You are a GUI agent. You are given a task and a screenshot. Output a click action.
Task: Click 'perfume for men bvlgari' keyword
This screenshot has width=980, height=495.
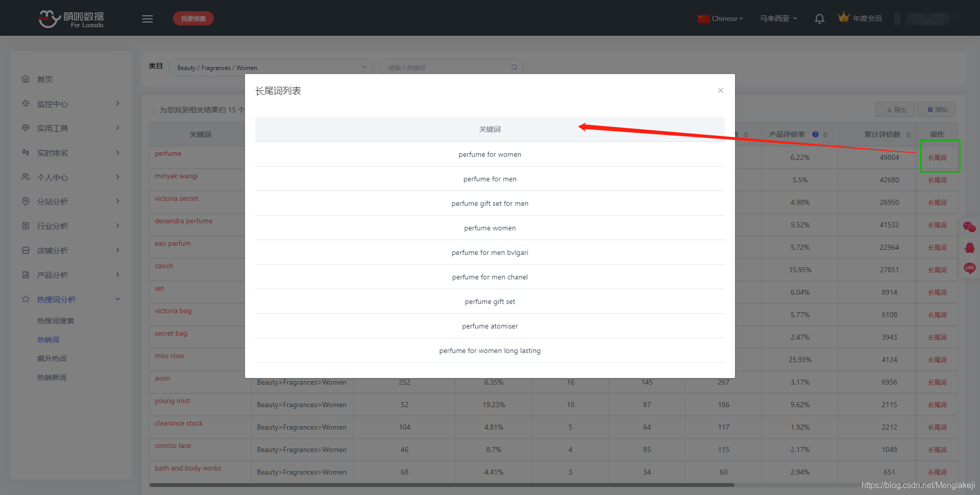click(490, 252)
